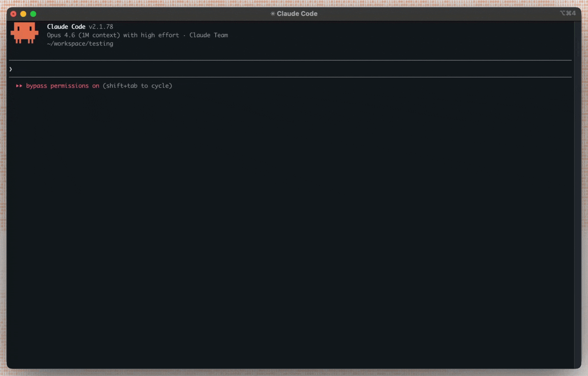Click the 'Claude Team' plan label
This screenshot has height=376, width=588.
(208, 35)
